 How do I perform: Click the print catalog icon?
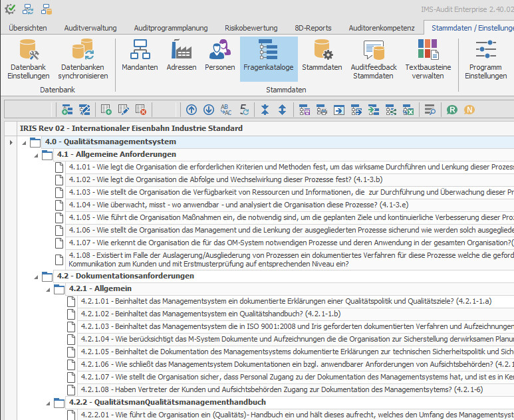[322, 110]
